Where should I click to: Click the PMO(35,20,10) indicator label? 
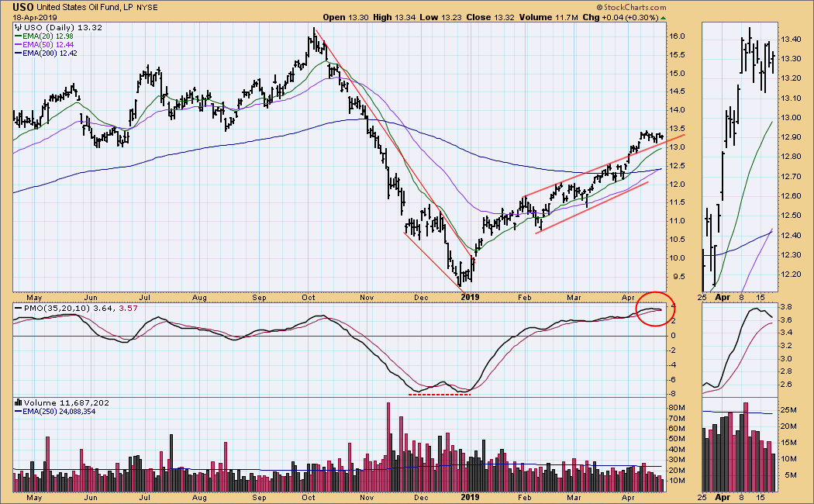pos(57,309)
